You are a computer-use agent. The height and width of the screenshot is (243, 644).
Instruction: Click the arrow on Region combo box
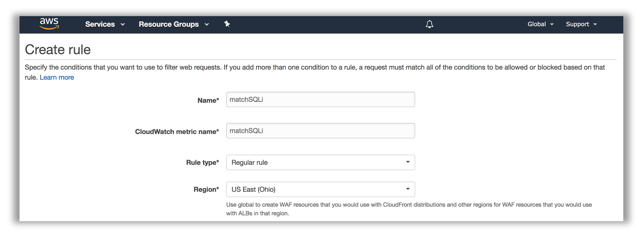tap(408, 189)
